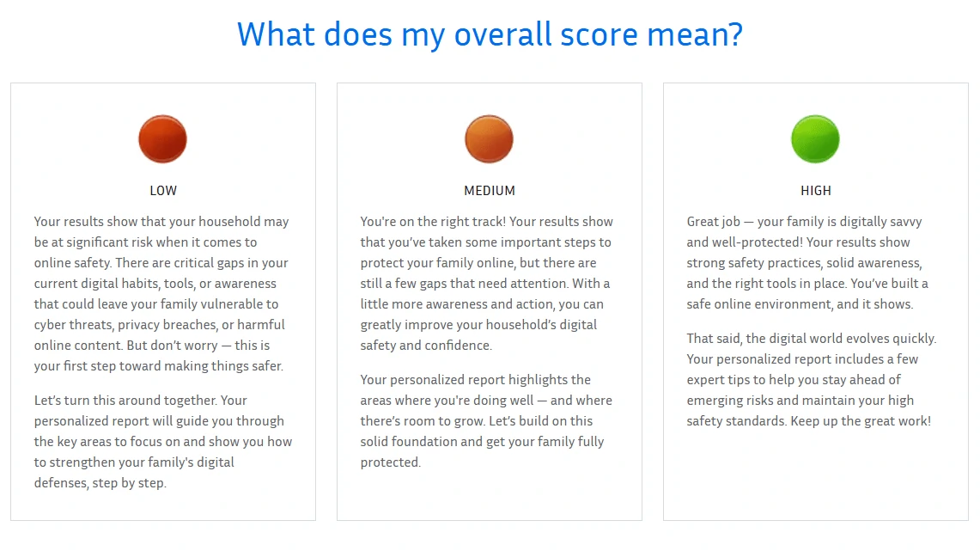Click the 'You're on the right track!' paragraph

[x=487, y=284]
